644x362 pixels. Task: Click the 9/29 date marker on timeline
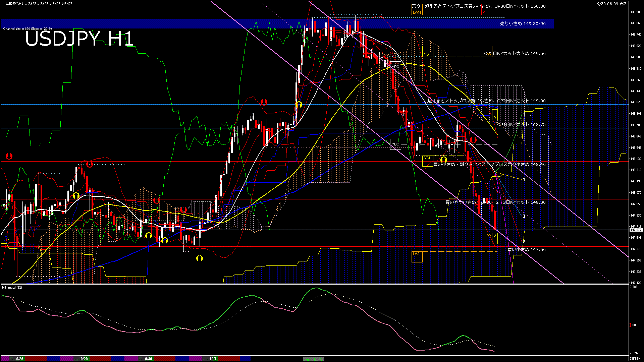pyautogui.click(x=84, y=359)
